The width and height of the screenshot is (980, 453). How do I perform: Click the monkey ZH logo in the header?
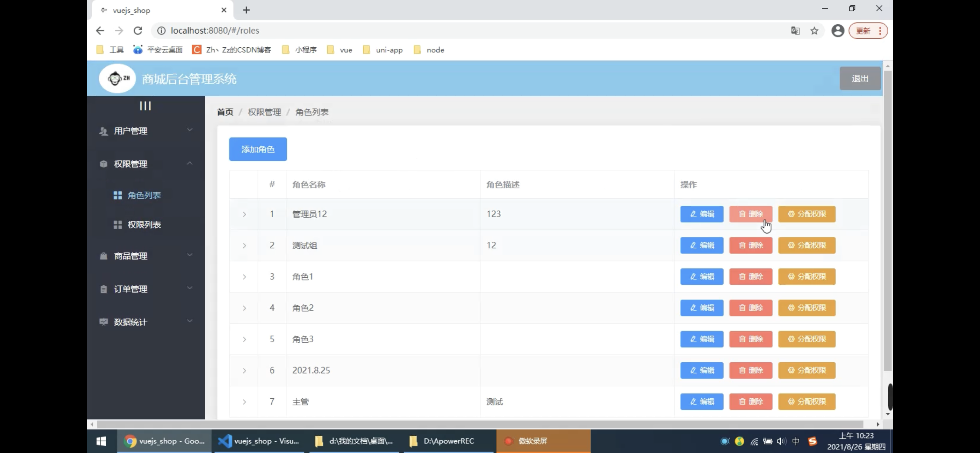pos(117,78)
